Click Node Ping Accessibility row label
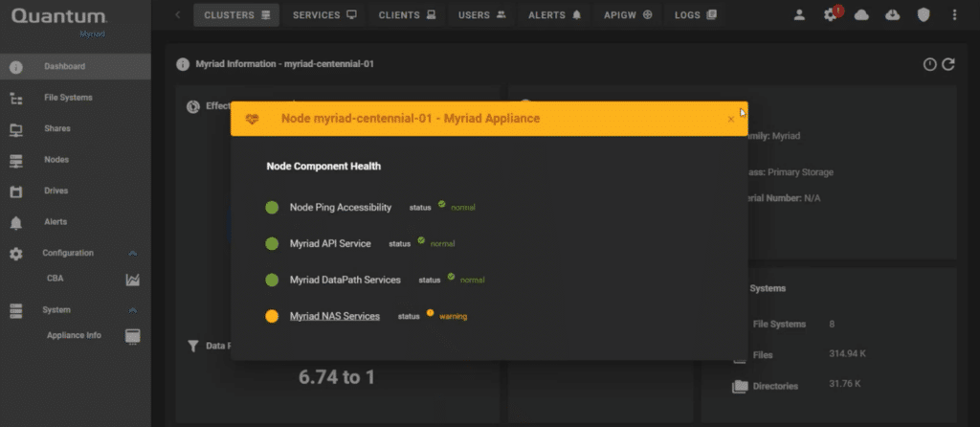The image size is (980, 427). pos(341,208)
